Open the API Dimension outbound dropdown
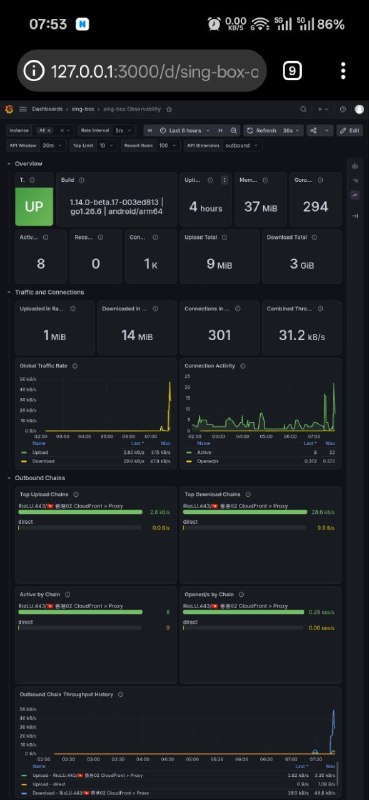369x800 pixels. (242, 145)
